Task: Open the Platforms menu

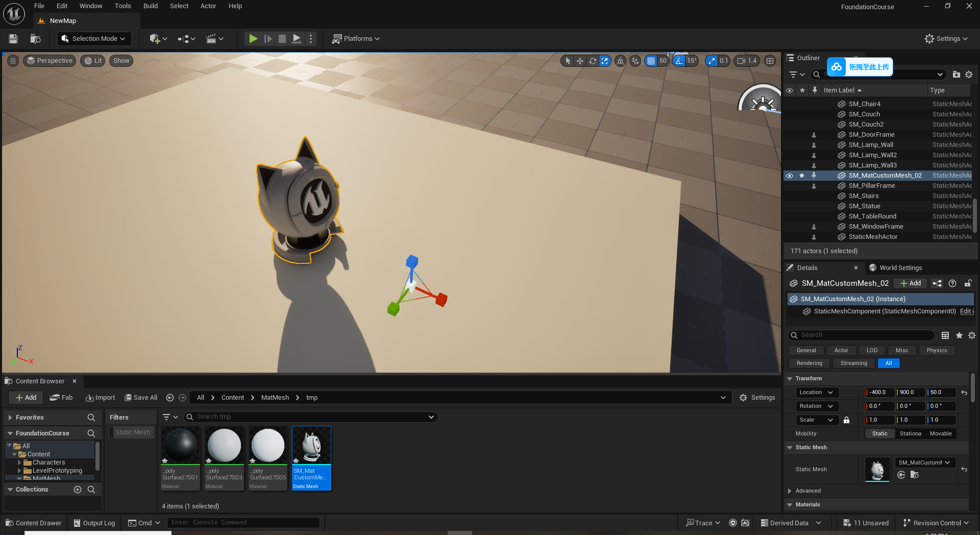Action: point(356,39)
